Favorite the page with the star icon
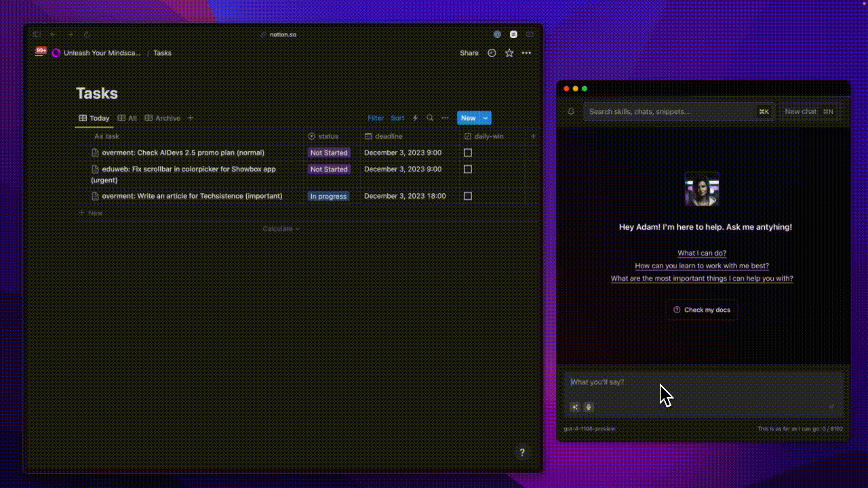 coord(509,53)
